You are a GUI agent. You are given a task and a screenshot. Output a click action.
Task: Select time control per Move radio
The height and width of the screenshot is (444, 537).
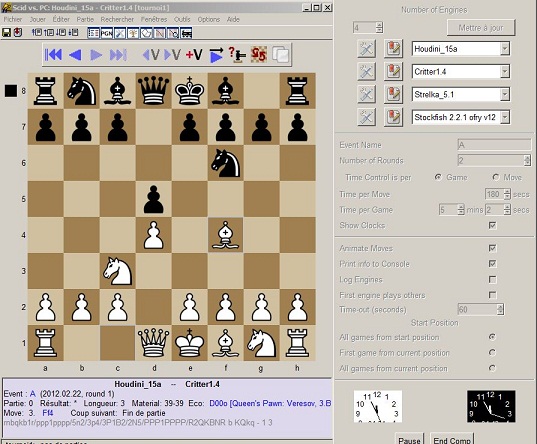496,177
